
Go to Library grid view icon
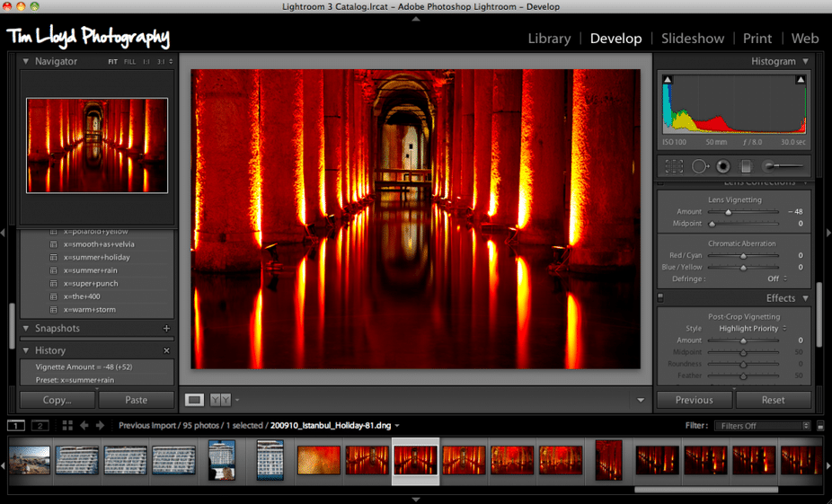67,426
